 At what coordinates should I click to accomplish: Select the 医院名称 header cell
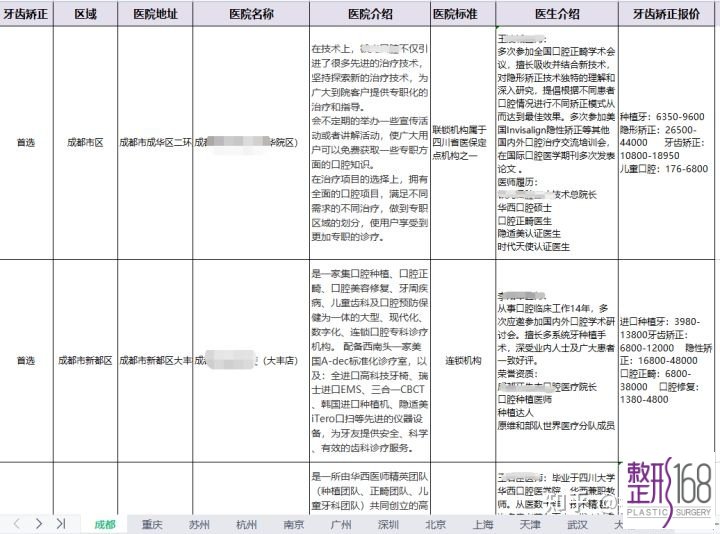(x=251, y=14)
